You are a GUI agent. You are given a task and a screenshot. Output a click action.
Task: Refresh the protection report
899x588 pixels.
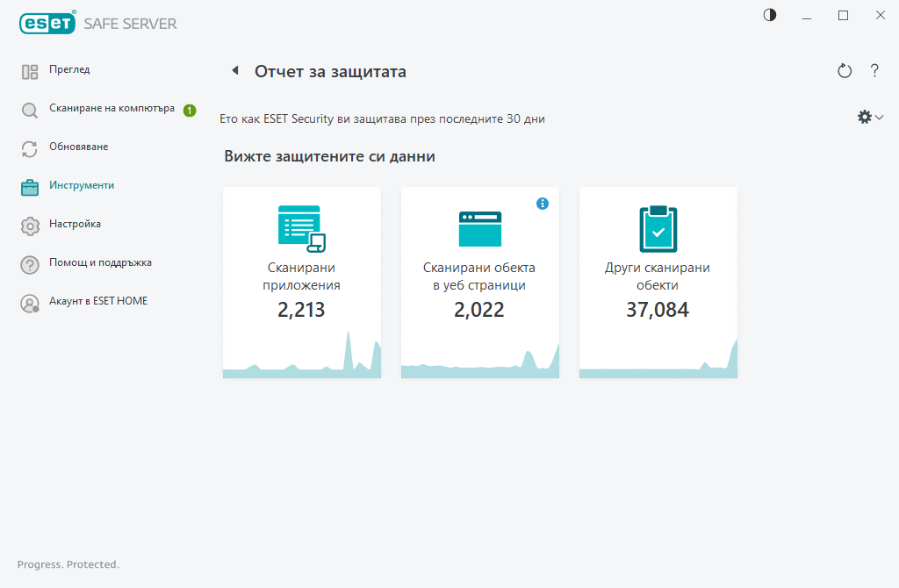point(845,71)
